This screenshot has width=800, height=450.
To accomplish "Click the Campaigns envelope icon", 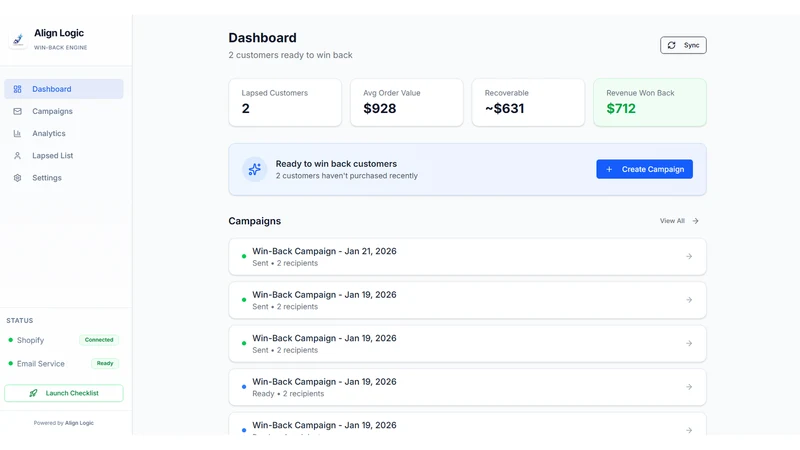I will 17,111.
